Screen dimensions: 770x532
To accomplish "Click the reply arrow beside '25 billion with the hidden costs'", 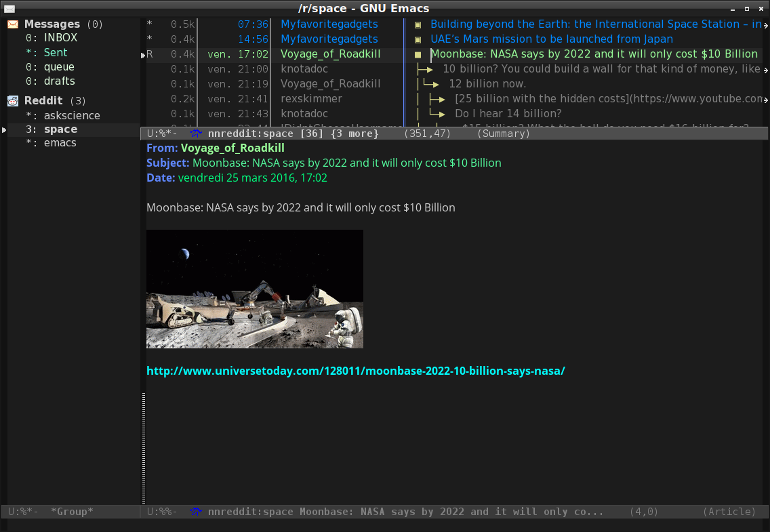I will point(437,99).
